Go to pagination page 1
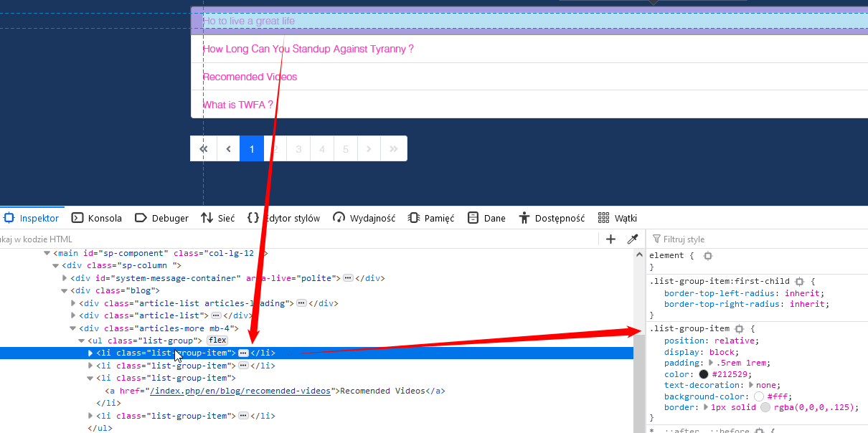 tap(252, 149)
